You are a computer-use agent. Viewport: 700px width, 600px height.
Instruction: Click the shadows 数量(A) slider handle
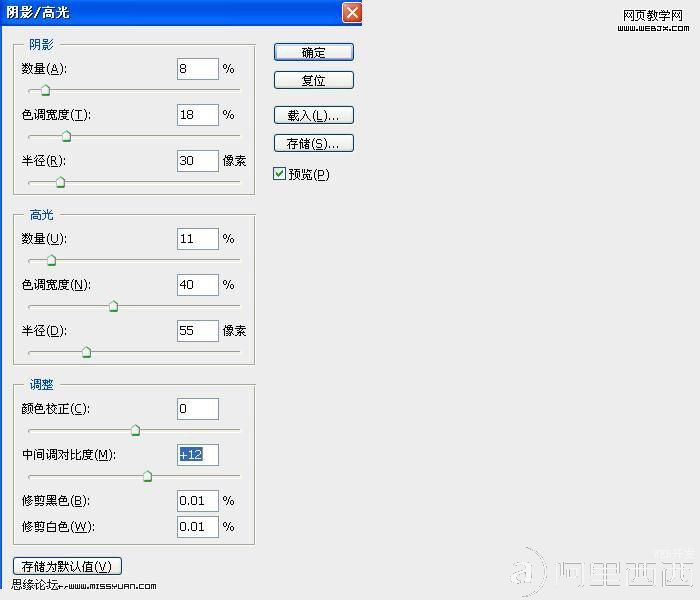45,90
